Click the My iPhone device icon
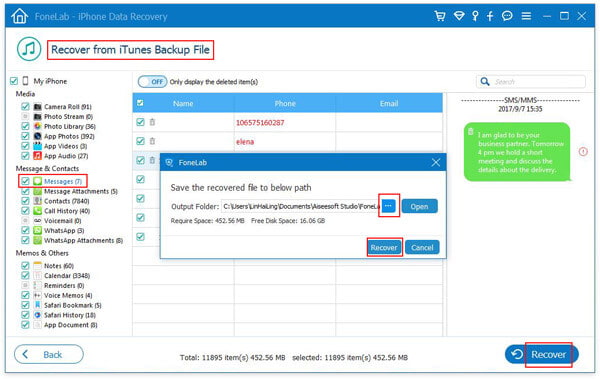 coord(26,81)
